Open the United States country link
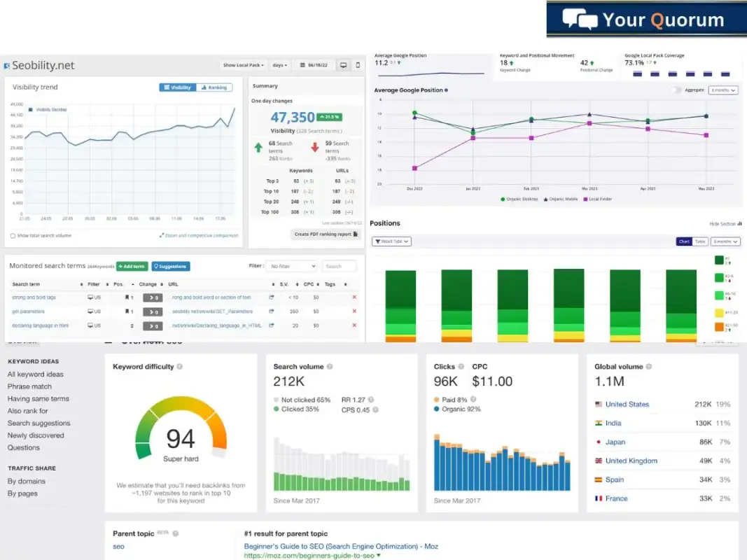The width and height of the screenshot is (747, 560). point(627,405)
